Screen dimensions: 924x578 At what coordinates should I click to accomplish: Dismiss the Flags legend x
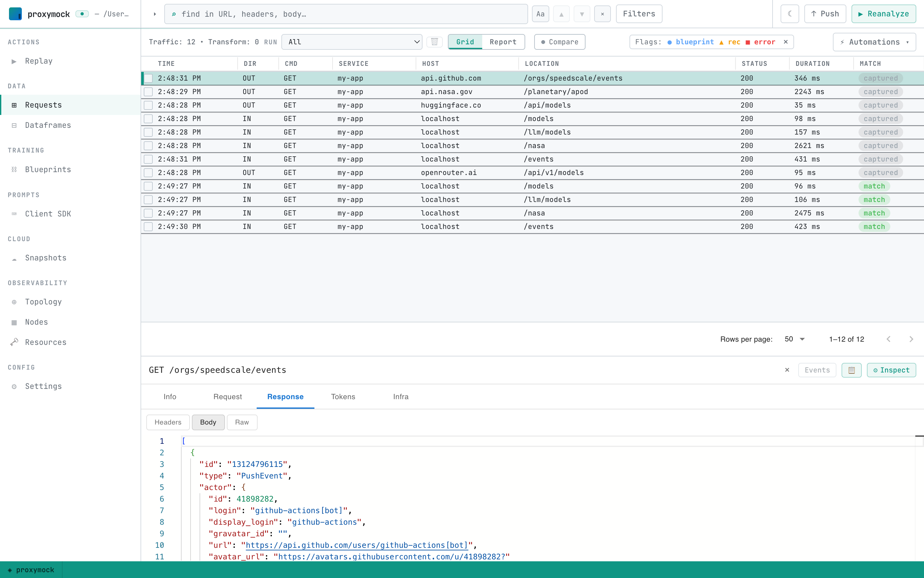click(786, 42)
